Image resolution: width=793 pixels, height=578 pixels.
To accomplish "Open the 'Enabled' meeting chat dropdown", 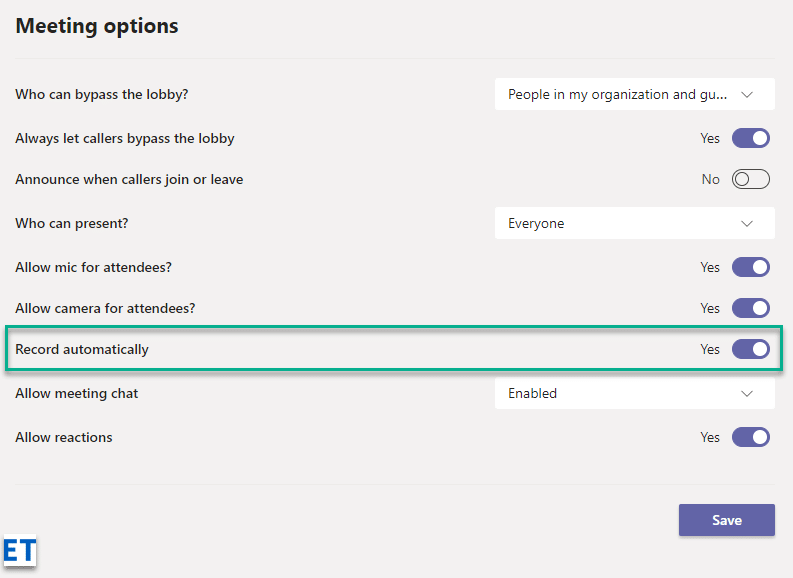I will pyautogui.click(x=620, y=394).
